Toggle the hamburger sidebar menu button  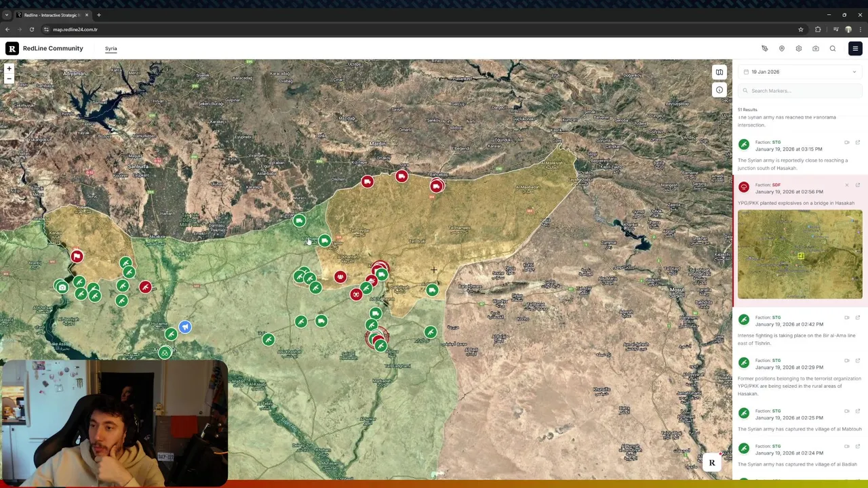(855, 49)
